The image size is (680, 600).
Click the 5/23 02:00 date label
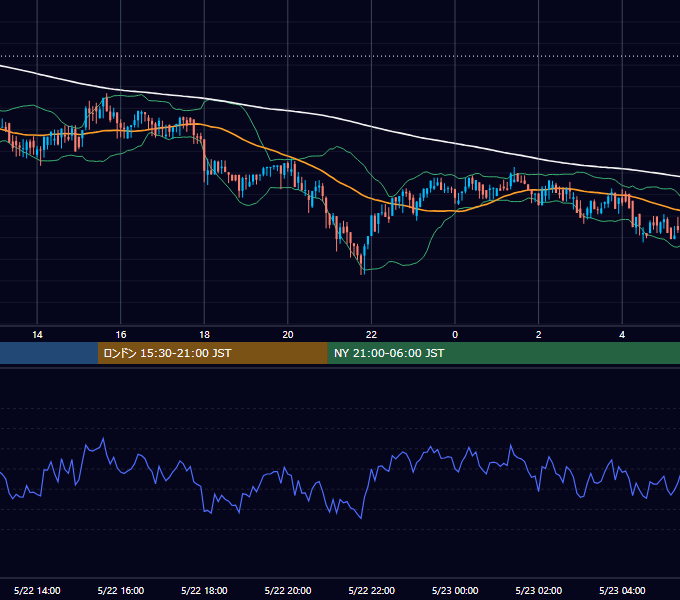[539, 590]
